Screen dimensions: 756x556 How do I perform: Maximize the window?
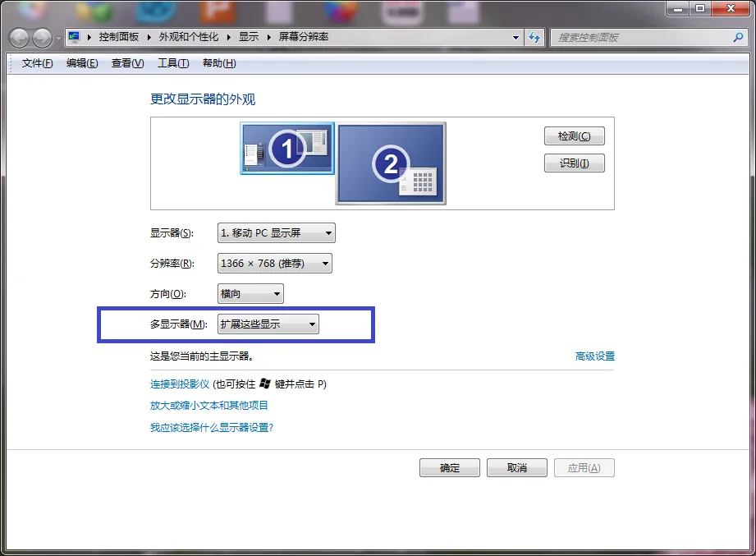[700, 9]
